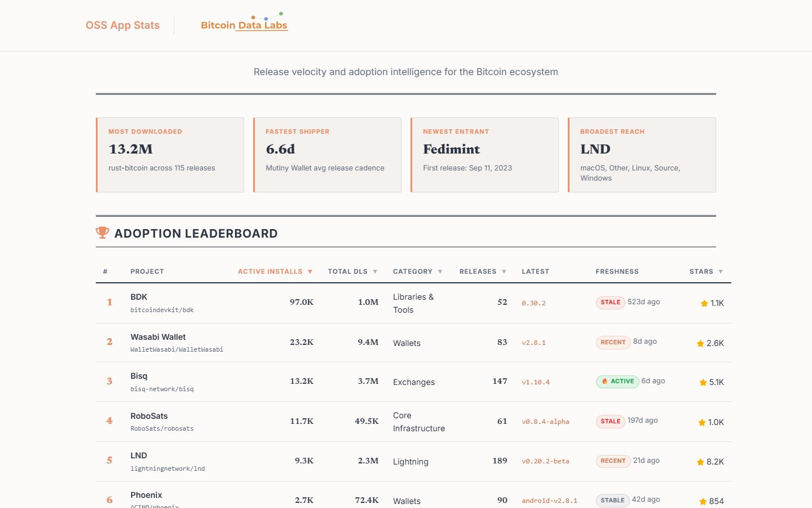Click version v1.10.4 in the Bisq row

[x=536, y=382]
